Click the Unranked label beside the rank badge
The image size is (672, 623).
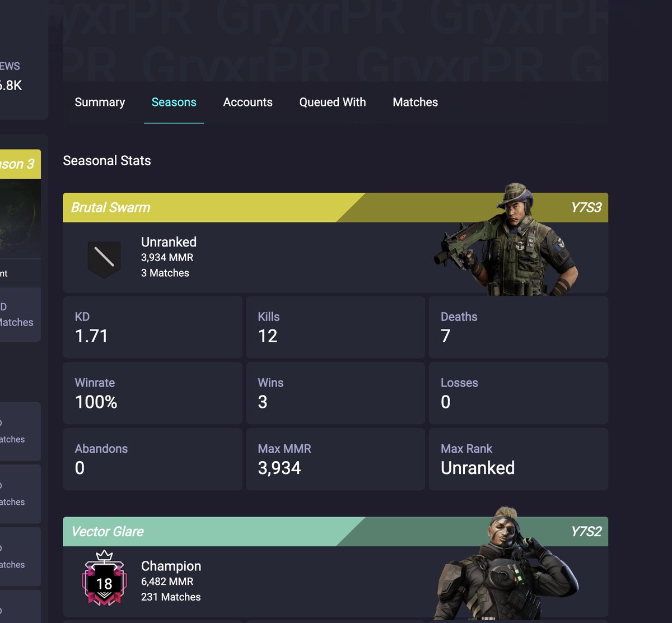(169, 242)
